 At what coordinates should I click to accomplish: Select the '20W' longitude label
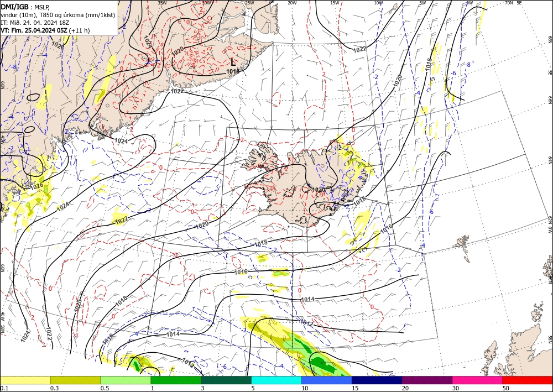[x=291, y=3]
